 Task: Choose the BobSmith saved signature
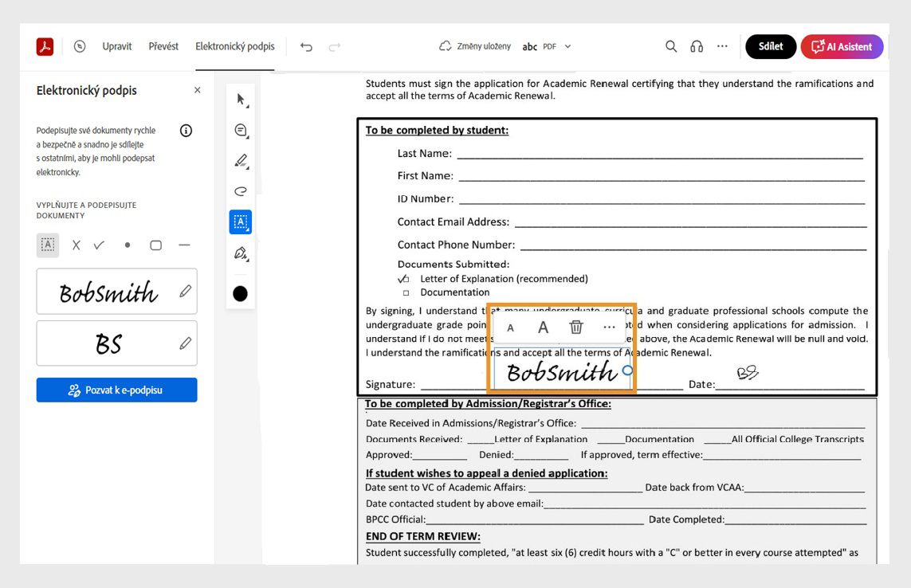click(108, 292)
